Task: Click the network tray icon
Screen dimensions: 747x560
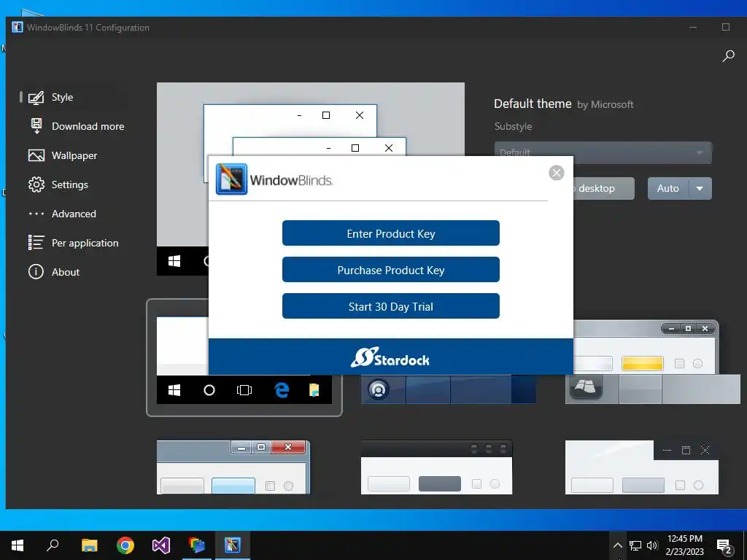Action: pyautogui.click(x=635, y=545)
